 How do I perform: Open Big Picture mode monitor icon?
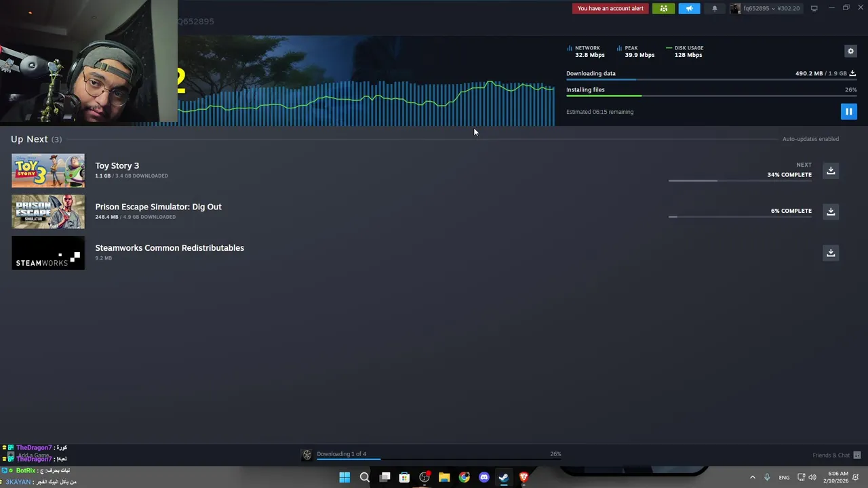tap(814, 8)
